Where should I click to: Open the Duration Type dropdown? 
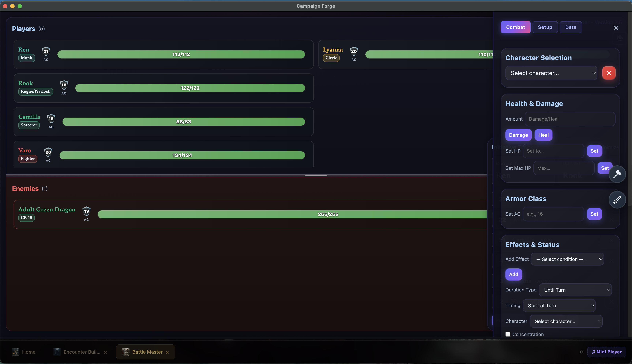coord(575,290)
